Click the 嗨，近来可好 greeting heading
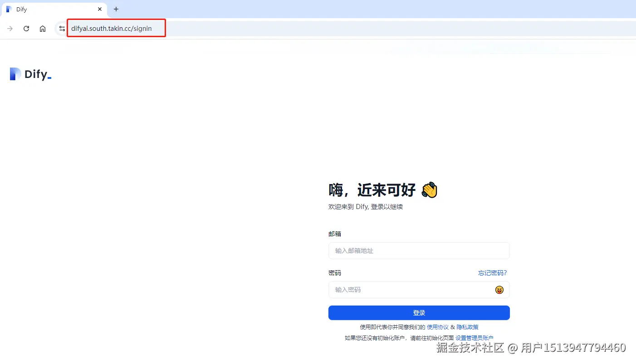 pos(383,190)
